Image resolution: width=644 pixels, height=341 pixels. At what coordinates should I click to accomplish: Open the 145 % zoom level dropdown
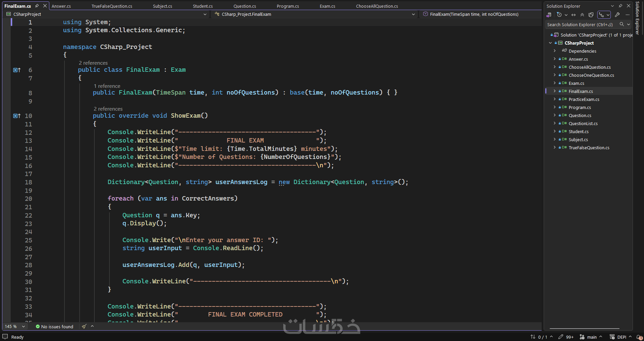click(x=15, y=326)
